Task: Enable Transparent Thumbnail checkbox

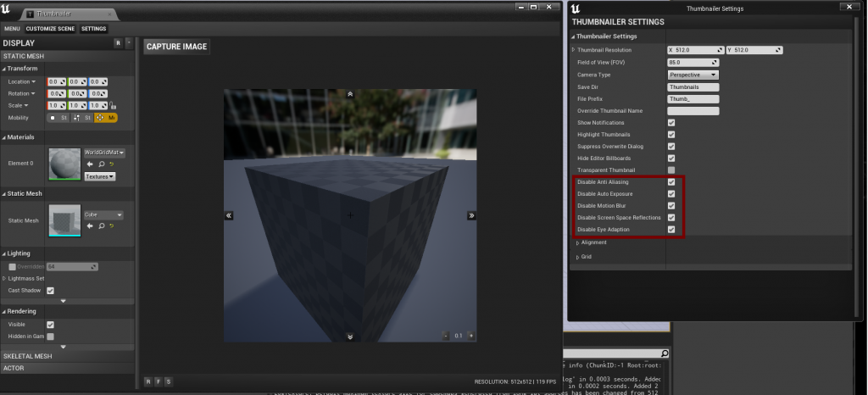Action: click(x=671, y=170)
